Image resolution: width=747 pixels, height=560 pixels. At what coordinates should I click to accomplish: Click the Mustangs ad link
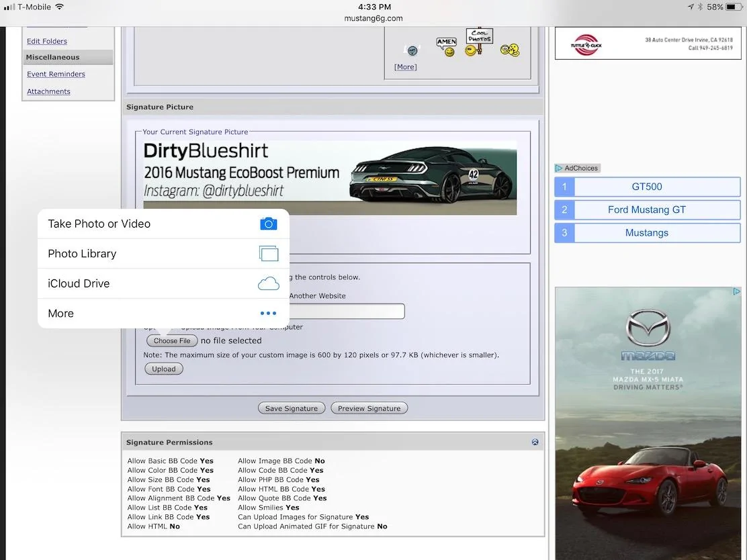pyautogui.click(x=647, y=234)
